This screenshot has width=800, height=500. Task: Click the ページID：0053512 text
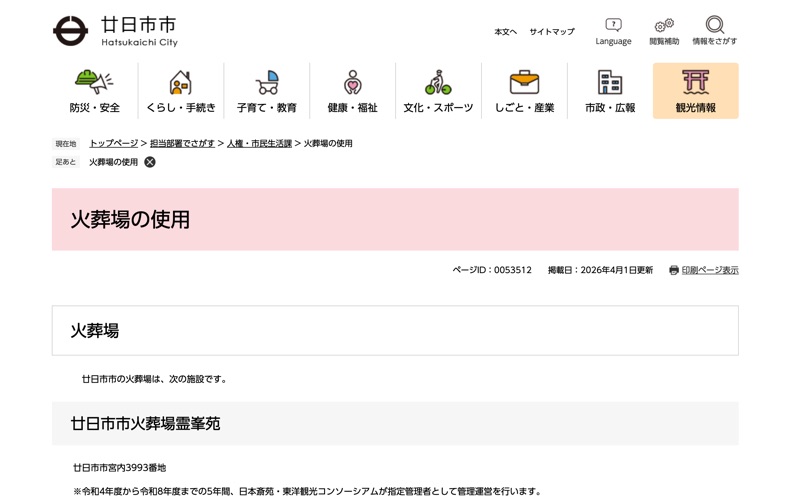point(492,270)
